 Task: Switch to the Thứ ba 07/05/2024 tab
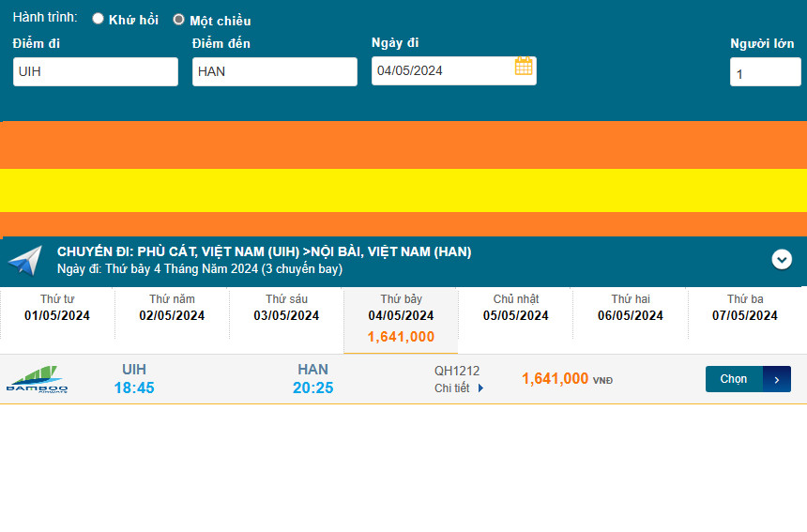pyautogui.click(x=745, y=308)
